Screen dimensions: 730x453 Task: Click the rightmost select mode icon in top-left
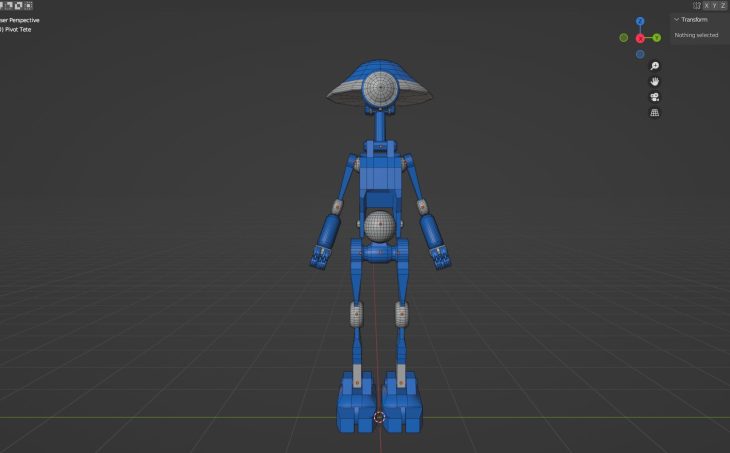pyautogui.click(x=28, y=5)
